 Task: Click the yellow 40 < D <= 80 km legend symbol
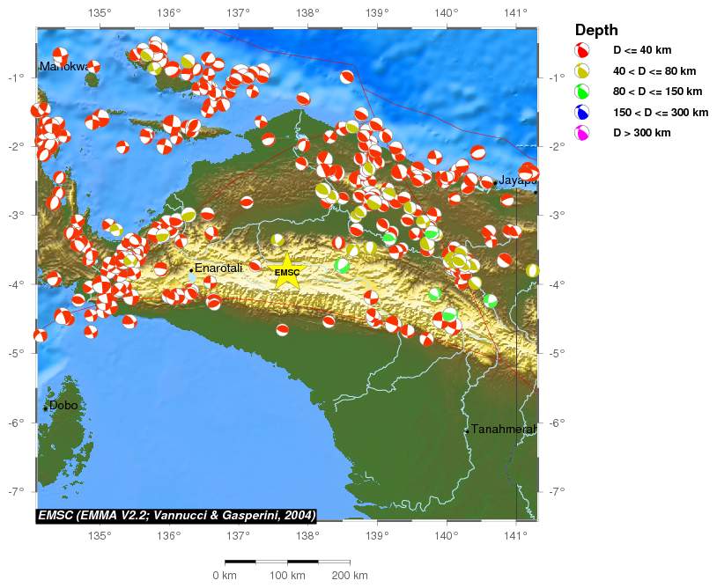582,71
